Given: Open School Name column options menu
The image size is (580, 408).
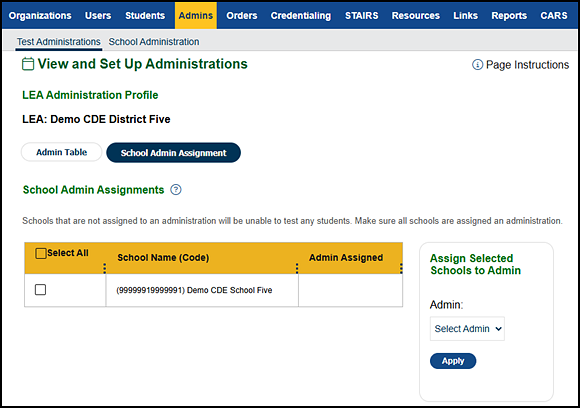Looking at the screenshot, I should point(297,268).
